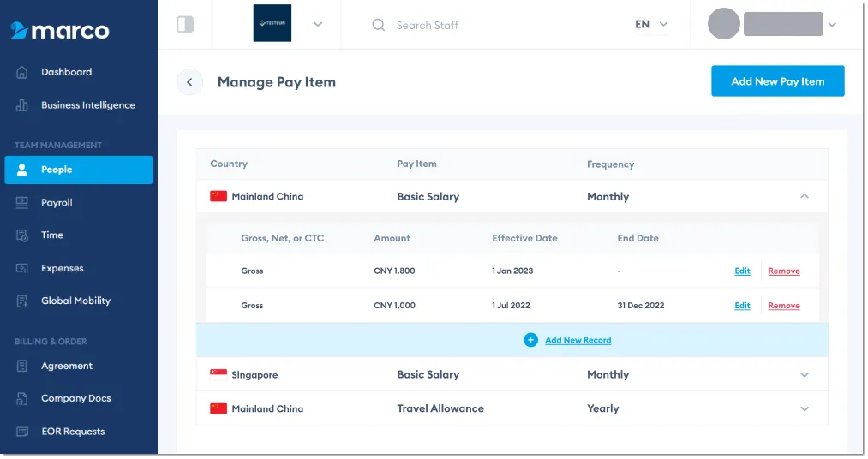Toggle the sidebar collapse panel icon

[185, 24]
